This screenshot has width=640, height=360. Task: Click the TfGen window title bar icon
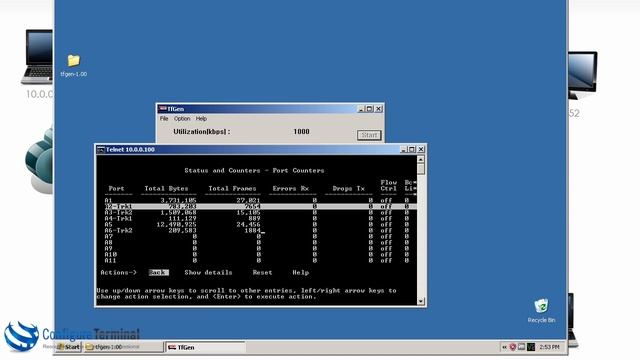tap(162, 109)
